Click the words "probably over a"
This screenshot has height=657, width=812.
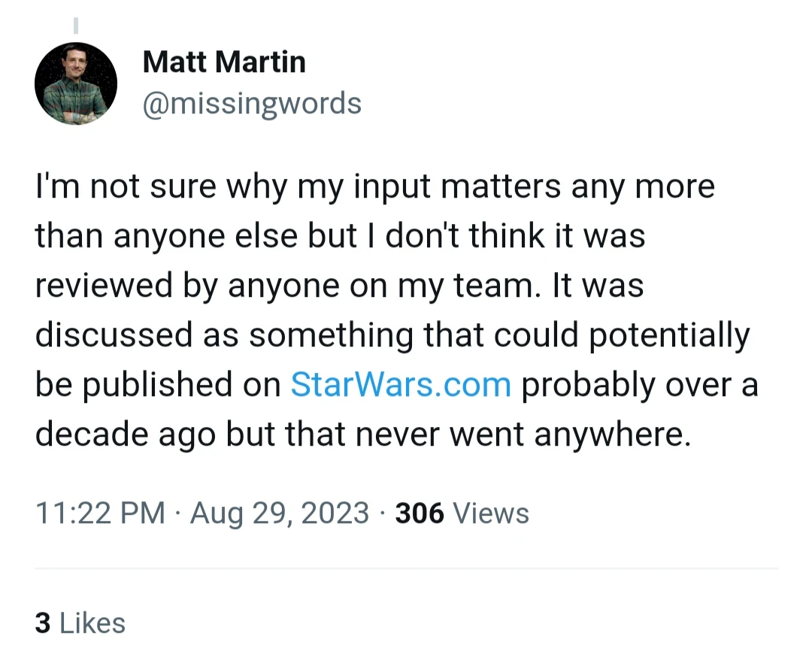click(x=640, y=385)
